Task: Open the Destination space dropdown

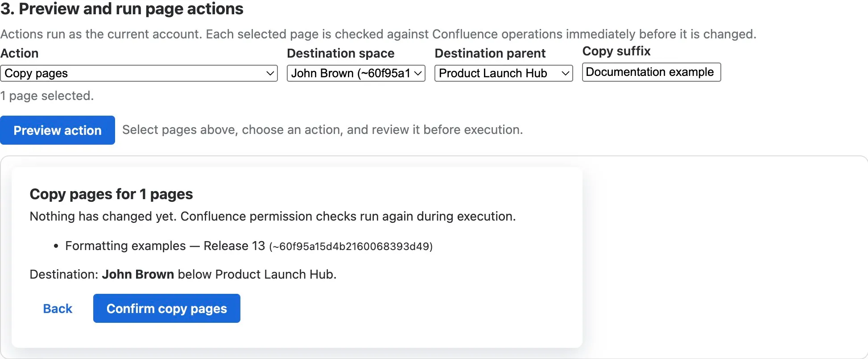Action: [x=356, y=73]
